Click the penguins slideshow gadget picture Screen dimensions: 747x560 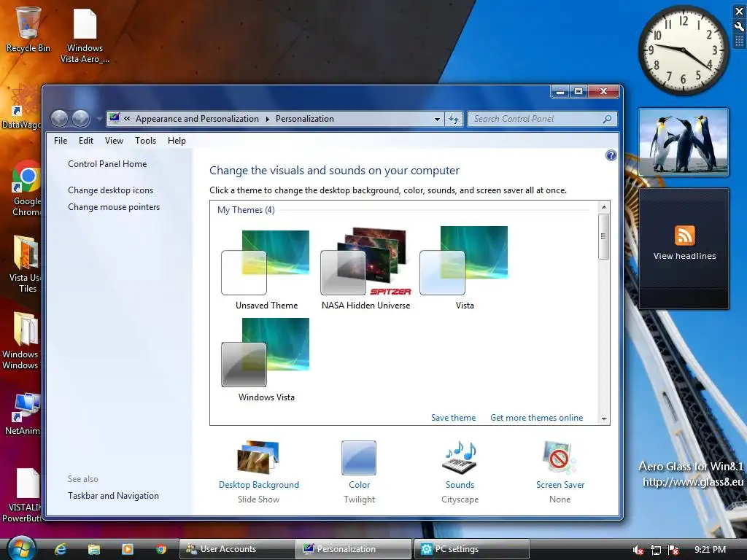click(x=684, y=142)
